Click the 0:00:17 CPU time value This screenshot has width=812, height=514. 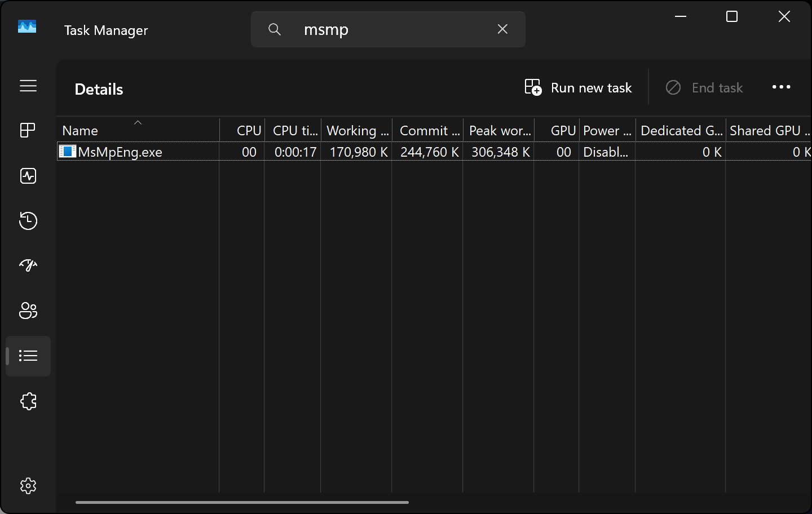coord(295,152)
